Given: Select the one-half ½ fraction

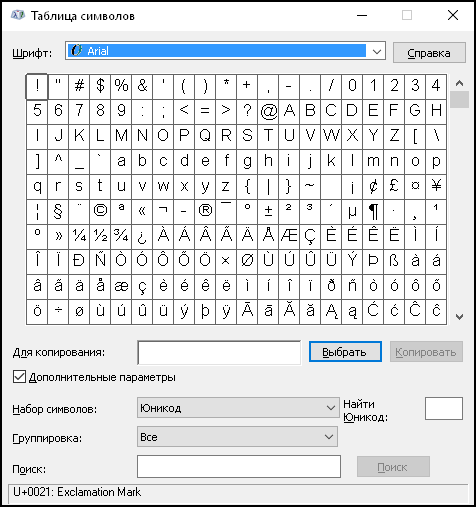Looking at the screenshot, I should pyautogui.click(x=100, y=237).
